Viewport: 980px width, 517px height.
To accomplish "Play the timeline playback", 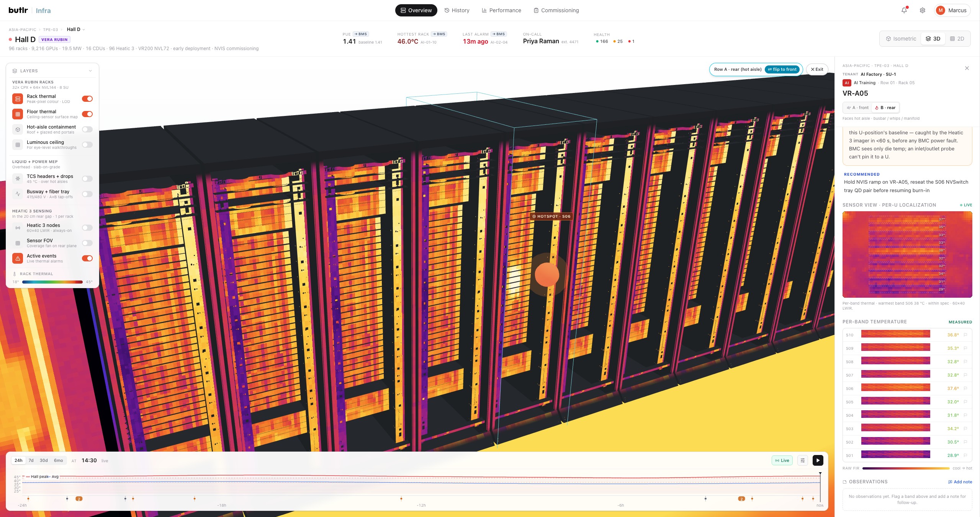I will click(818, 460).
